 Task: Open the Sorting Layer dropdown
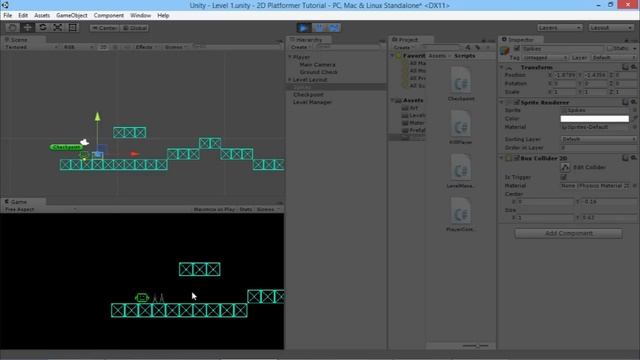[x=599, y=139]
